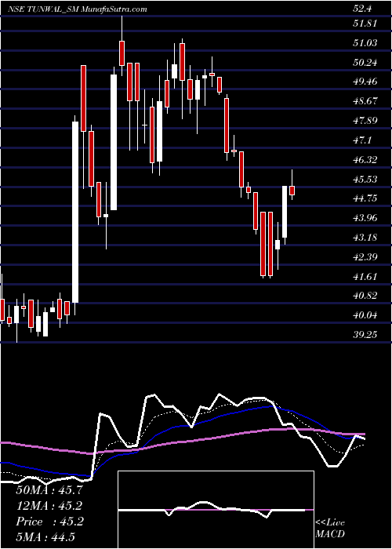Click the 45.53 price axis label

pos(366,180)
